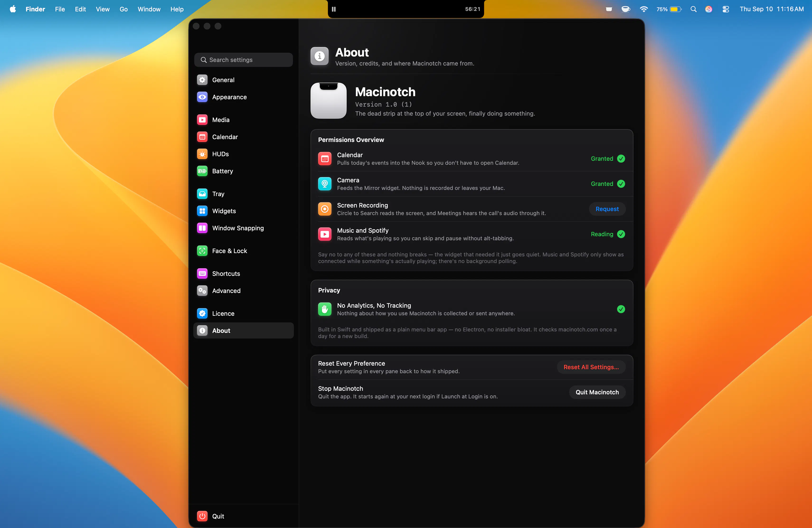
Task: Select the blue Widgets grid icon
Action: (x=202, y=211)
